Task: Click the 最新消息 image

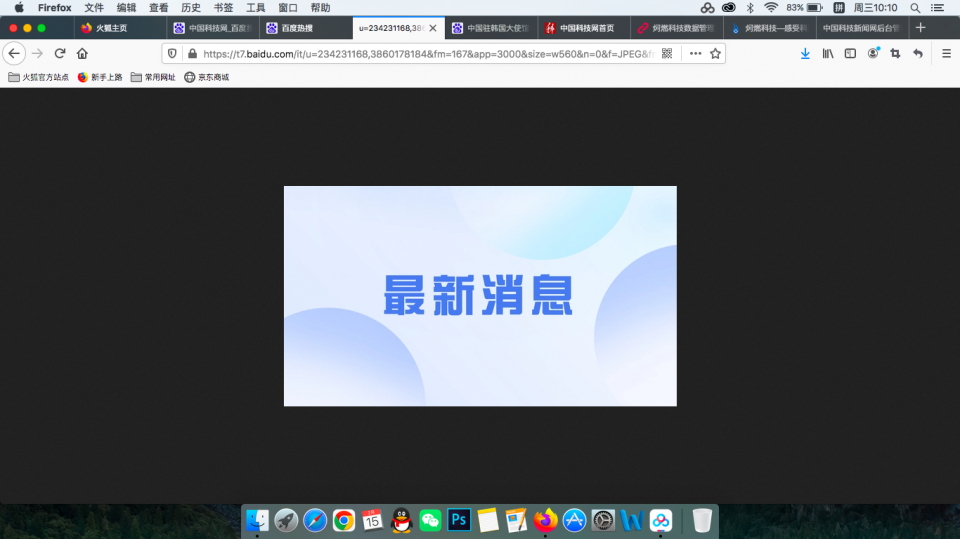Action: (x=480, y=296)
